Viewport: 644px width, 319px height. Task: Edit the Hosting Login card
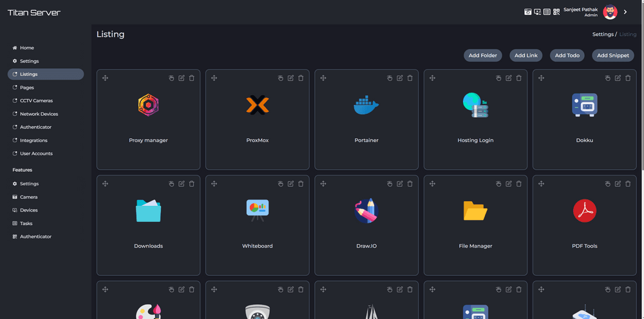509,78
